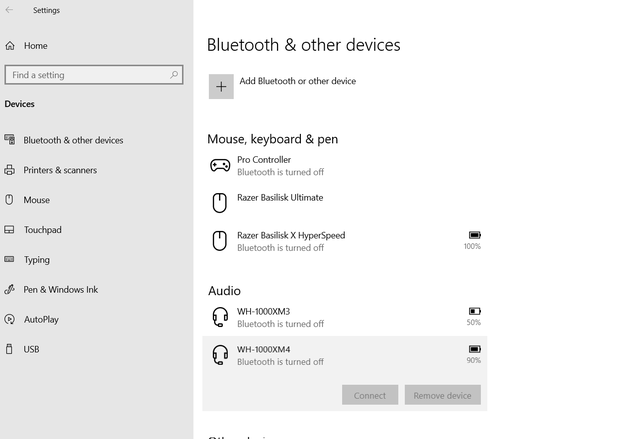Open USB settings

coord(31,349)
